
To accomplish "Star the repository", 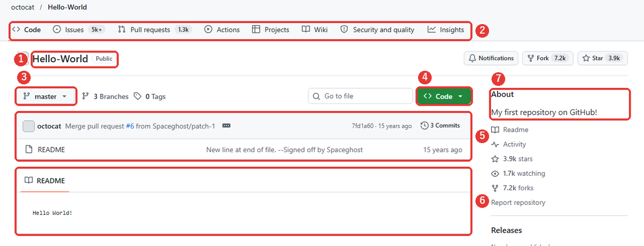I will tap(603, 58).
